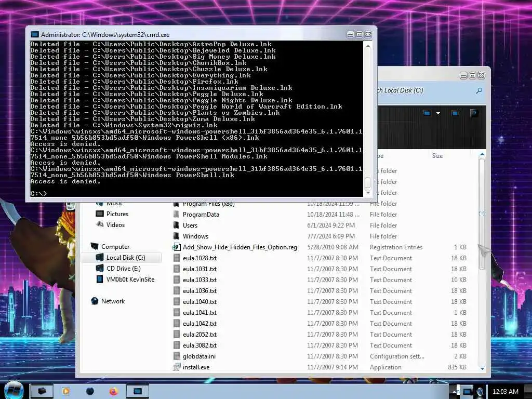Image resolution: width=532 pixels, height=399 pixels.
Task: Click the Search Local Disk (C:) field
Action: pyautogui.click(x=431, y=90)
